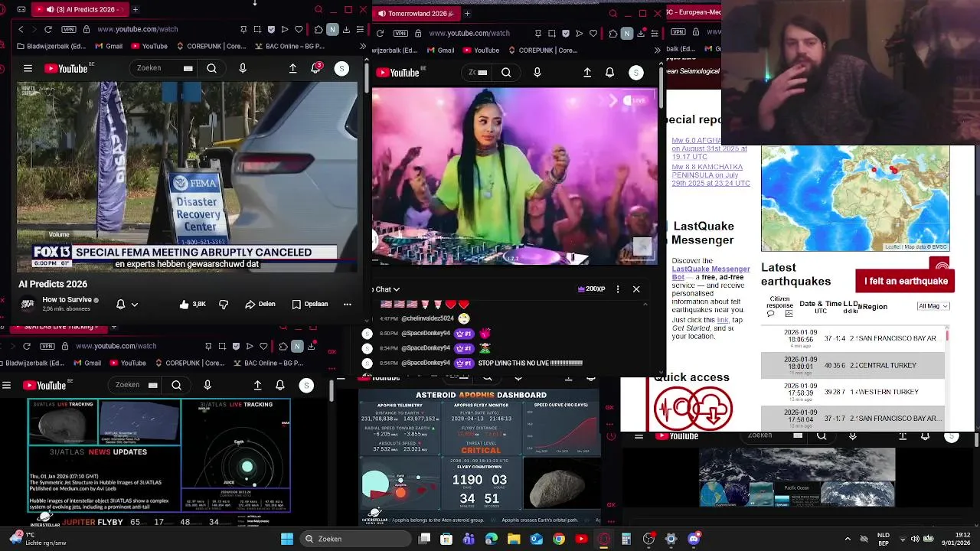Show hidden system tray icons chevron
The height and width of the screenshot is (551, 980).
click(847, 539)
